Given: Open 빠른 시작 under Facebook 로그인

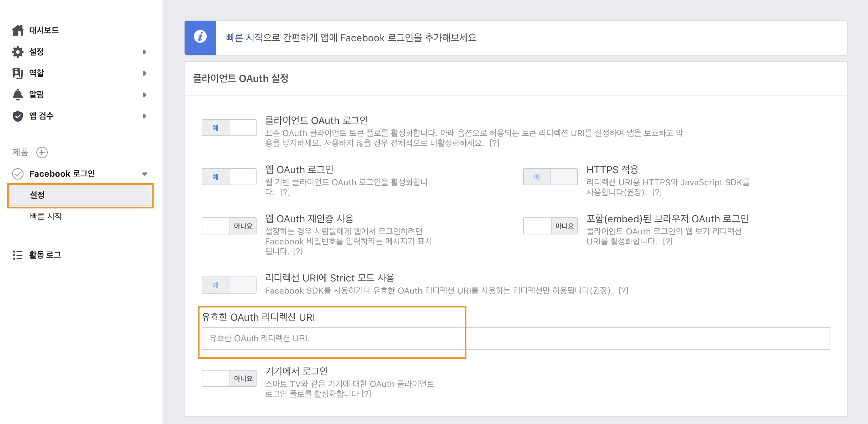Looking at the screenshot, I should 46,216.
